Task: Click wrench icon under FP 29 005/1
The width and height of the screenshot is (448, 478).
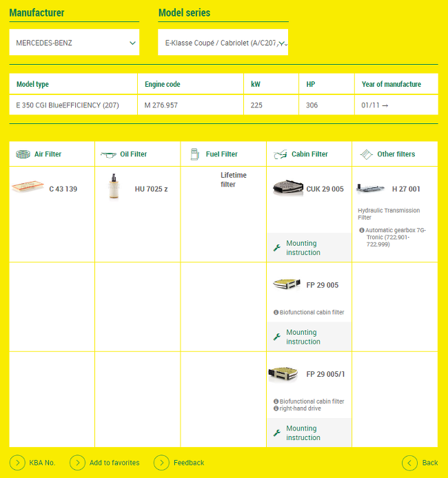Action: (x=277, y=433)
